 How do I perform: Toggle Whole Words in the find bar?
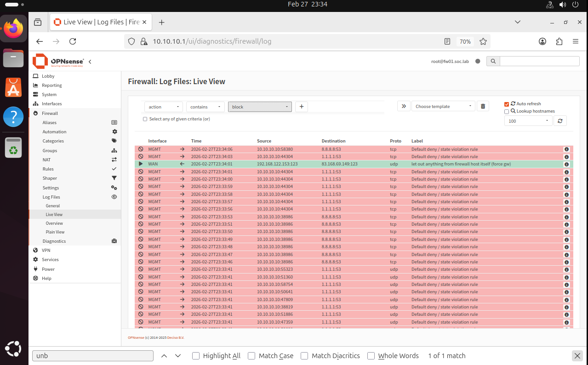(371, 356)
